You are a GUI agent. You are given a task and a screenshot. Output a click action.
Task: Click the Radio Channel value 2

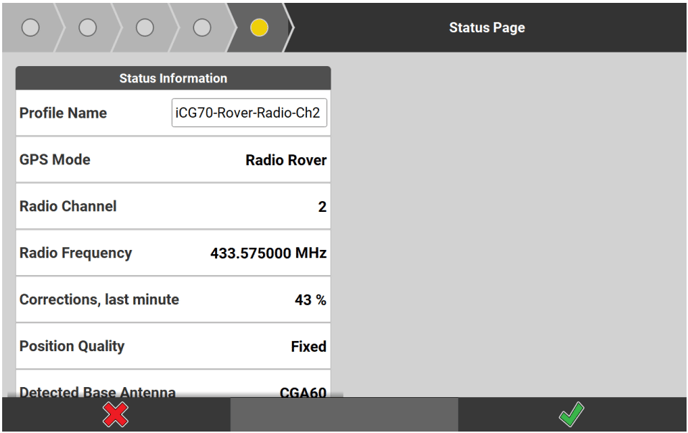[x=322, y=207]
